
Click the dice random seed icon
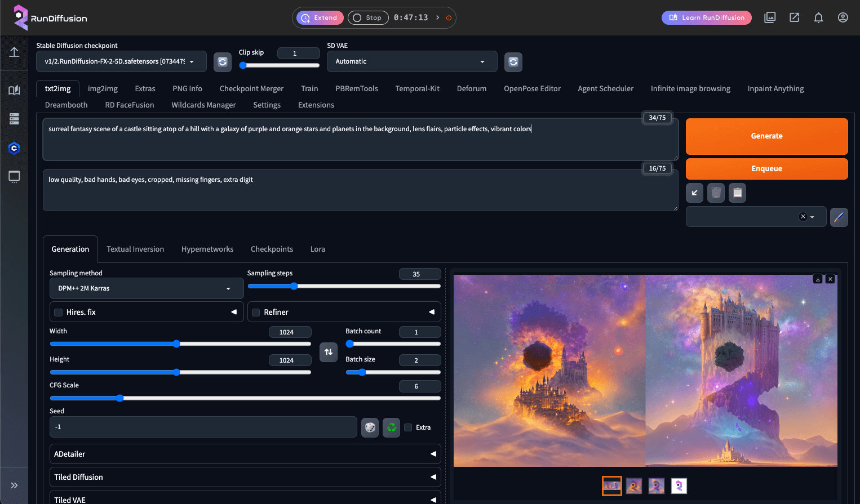click(x=370, y=427)
